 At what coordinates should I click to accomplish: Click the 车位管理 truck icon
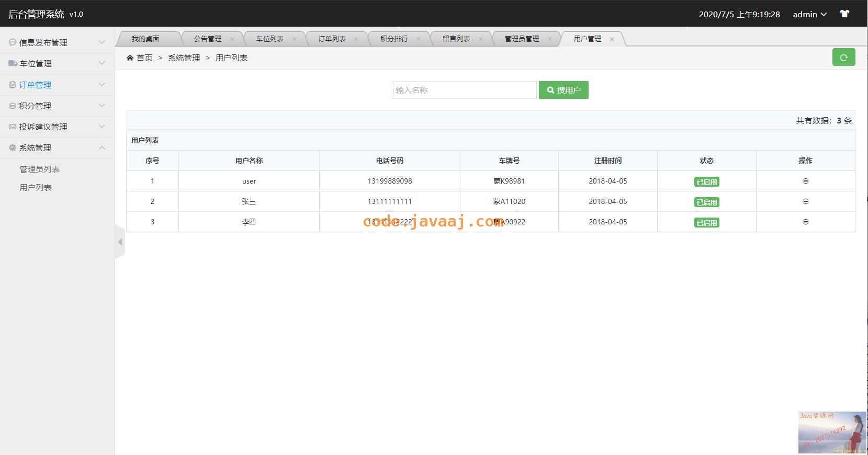(13, 63)
